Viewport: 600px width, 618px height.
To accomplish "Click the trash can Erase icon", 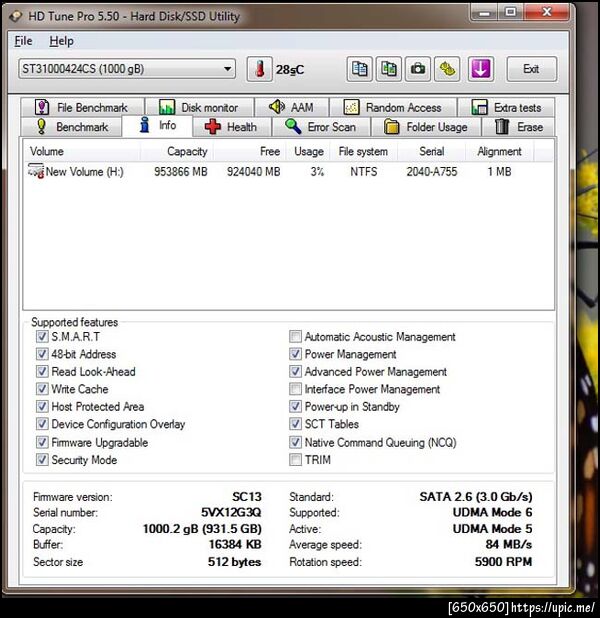I will tap(502, 127).
